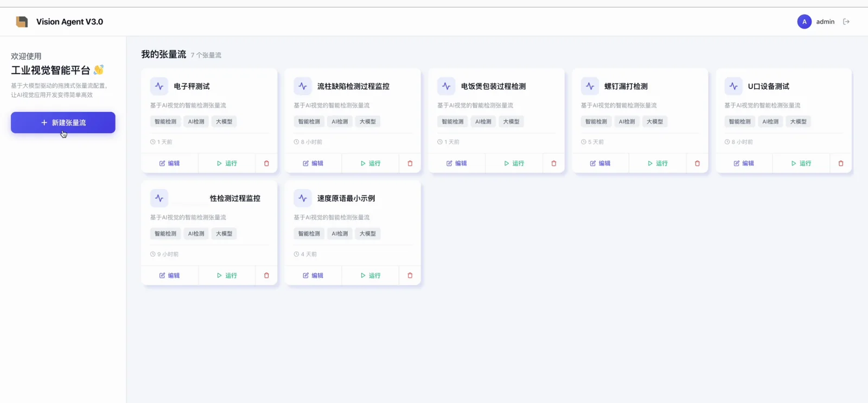Click the pulse icon on U口设备测试 card
Screen dimensions: 868x403
(x=733, y=86)
